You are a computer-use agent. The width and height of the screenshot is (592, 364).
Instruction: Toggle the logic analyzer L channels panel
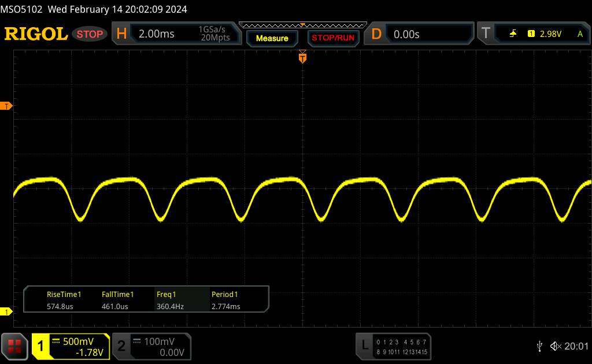(x=393, y=346)
